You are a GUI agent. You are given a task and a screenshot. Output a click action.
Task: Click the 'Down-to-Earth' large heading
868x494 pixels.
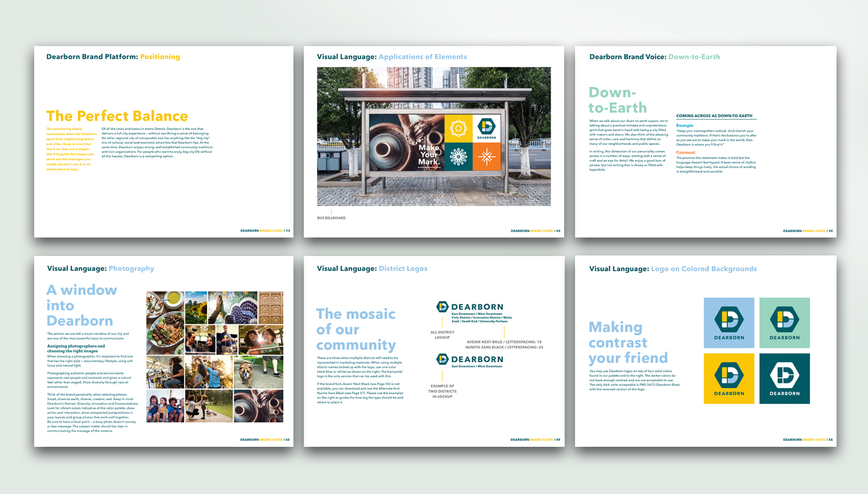point(618,100)
